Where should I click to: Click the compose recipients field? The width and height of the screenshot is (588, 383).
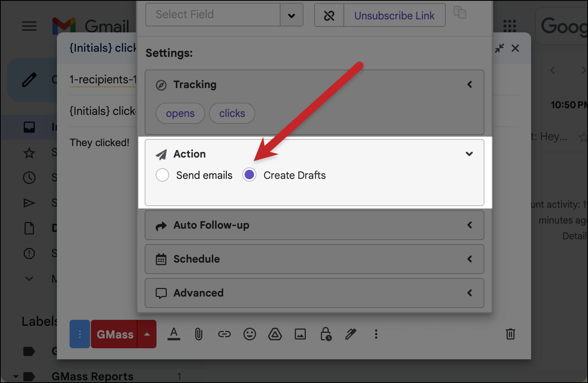[x=103, y=80]
